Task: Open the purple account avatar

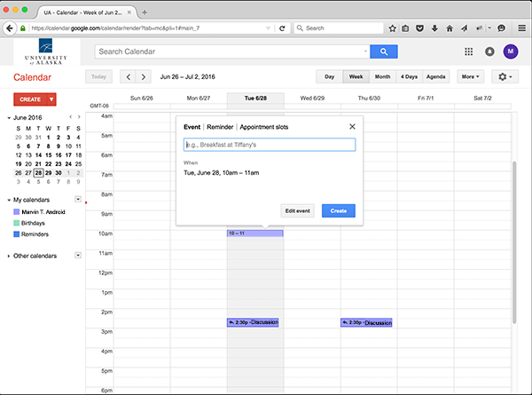Action: pyautogui.click(x=510, y=52)
